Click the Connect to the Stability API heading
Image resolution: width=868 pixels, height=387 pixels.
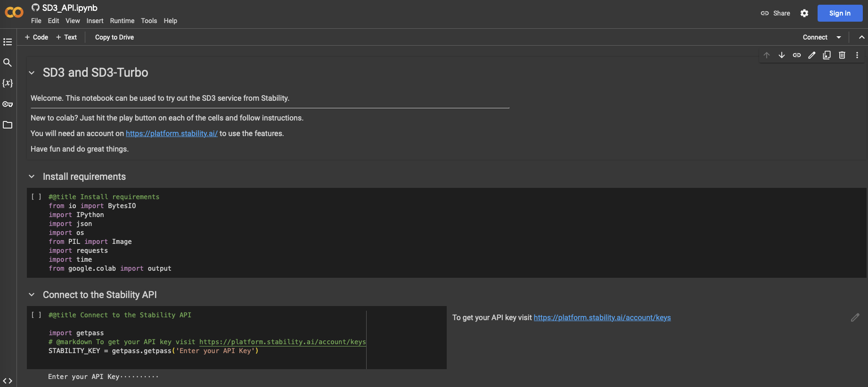point(100,295)
